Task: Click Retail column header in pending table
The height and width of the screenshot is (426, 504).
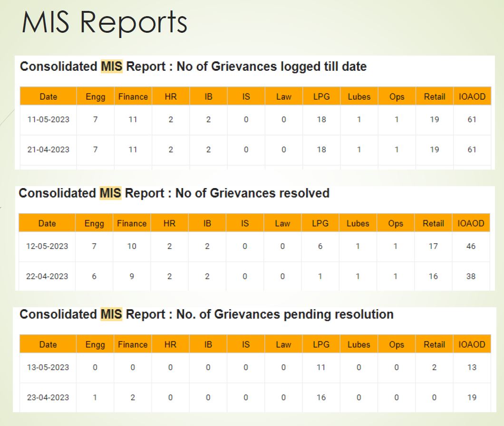Action: click(434, 345)
